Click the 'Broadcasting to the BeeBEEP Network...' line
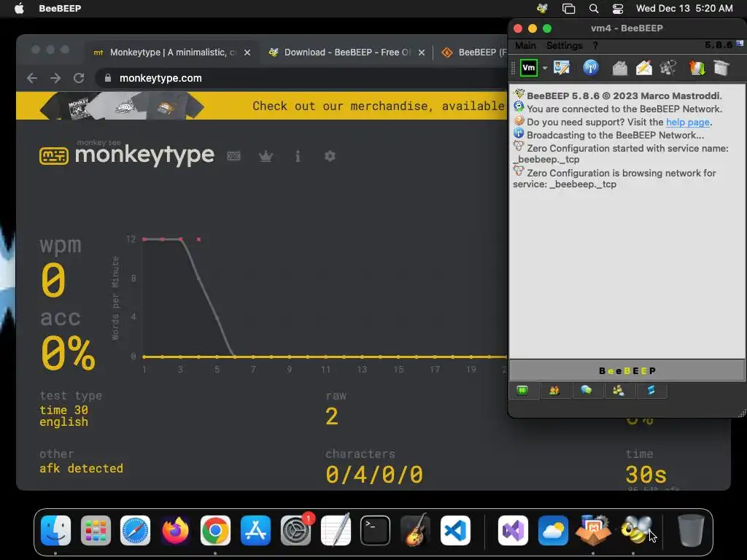This screenshot has height=560, width=747. pyautogui.click(x=615, y=135)
